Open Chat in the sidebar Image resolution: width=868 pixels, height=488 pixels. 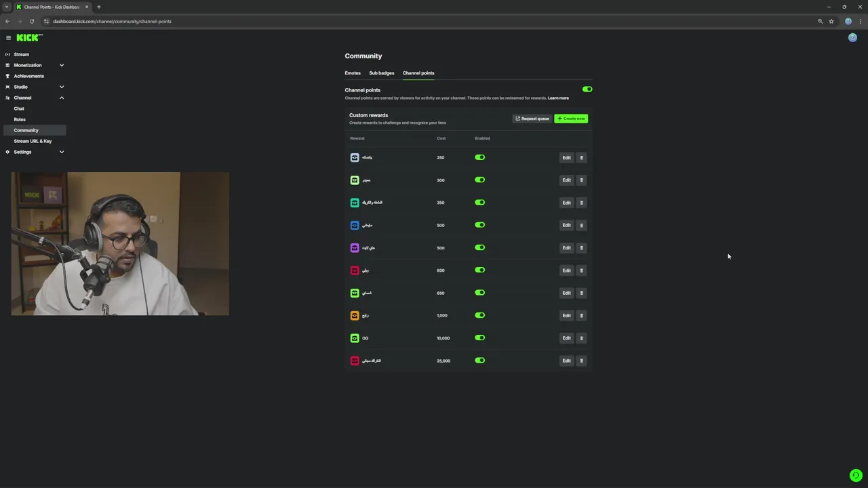[19, 108]
